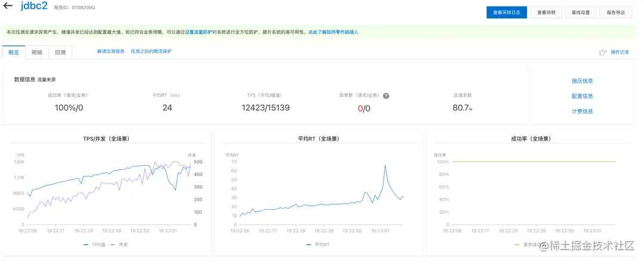Open the 解读压测报告 link
Image resolution: width=644 pixels, height=261 pixels.
pyautogui.click(x=111, y=51)
